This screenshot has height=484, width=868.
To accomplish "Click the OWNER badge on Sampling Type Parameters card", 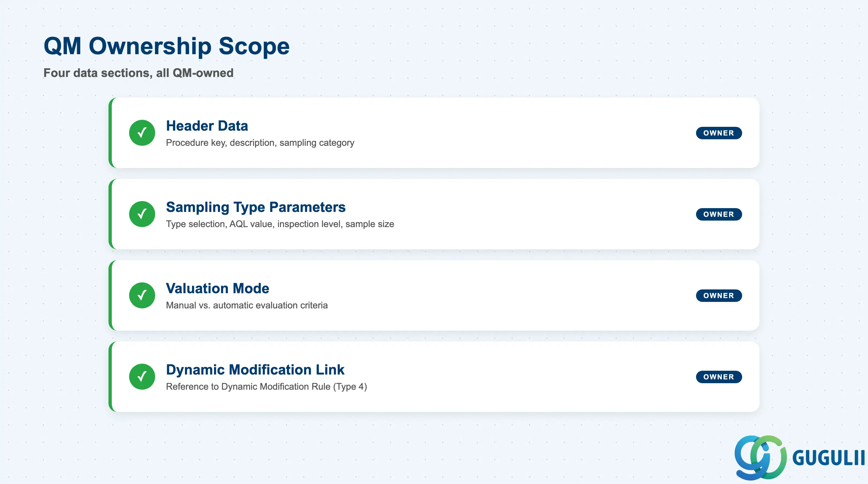I will 719,214.
